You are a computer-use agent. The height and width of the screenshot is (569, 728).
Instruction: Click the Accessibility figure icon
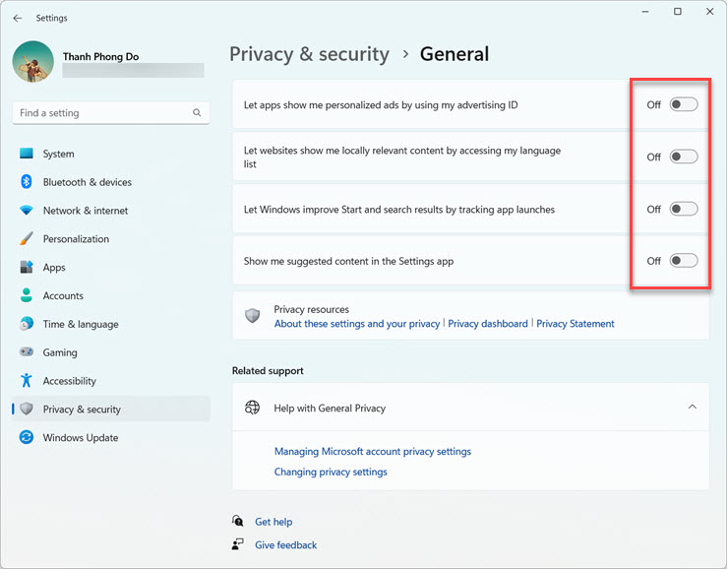pos(27,380)
